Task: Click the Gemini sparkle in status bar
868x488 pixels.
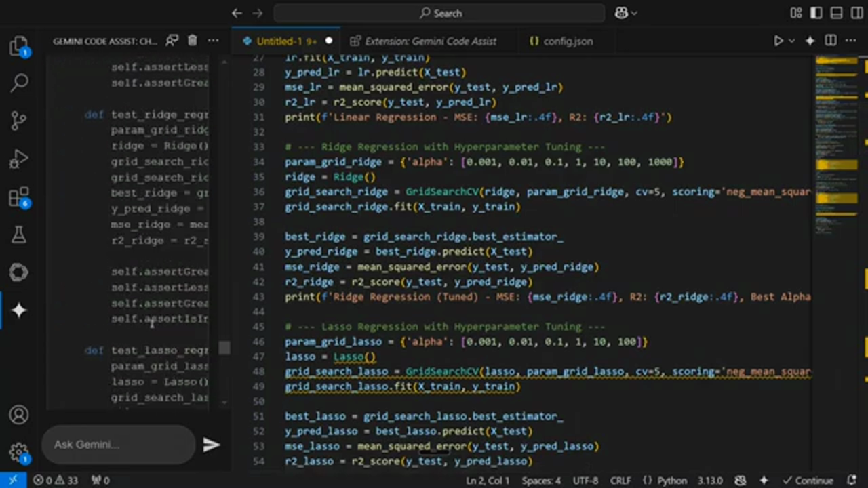Action: point(764,481)
